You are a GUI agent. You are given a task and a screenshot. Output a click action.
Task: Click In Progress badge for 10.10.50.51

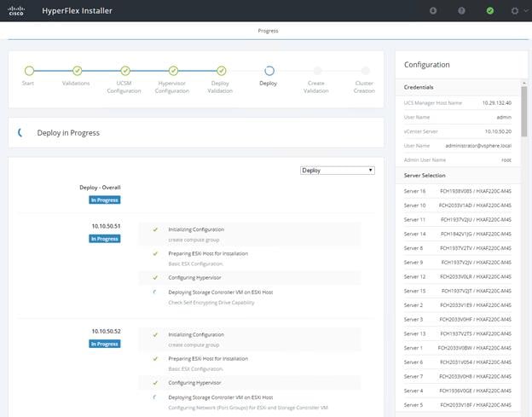click(x=105, y=239)
